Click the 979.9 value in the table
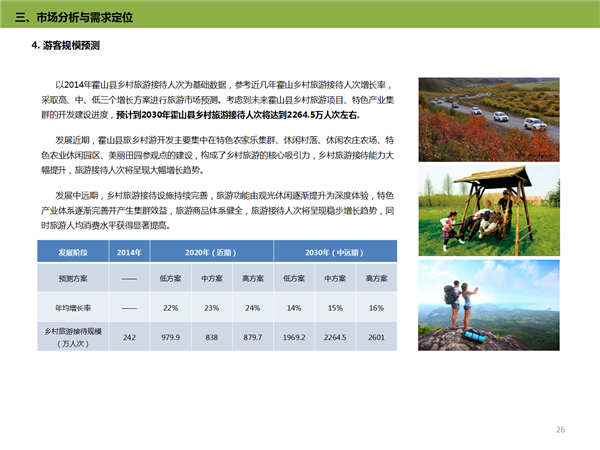600x450 pixels. (x=170, y=337)
